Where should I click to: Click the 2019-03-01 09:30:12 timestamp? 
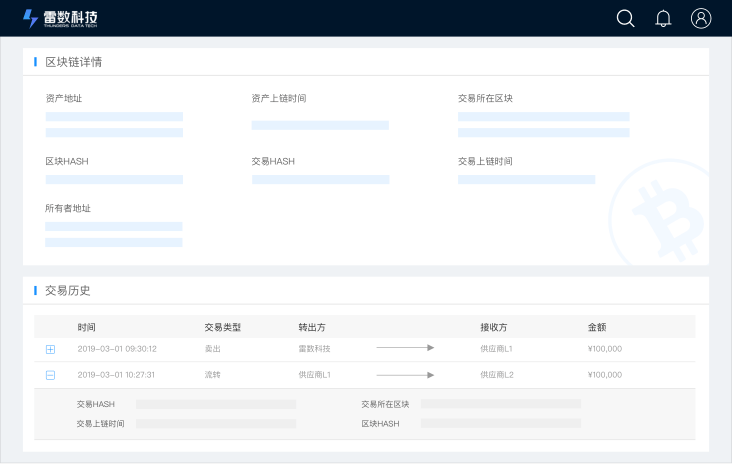pos(117,349)
